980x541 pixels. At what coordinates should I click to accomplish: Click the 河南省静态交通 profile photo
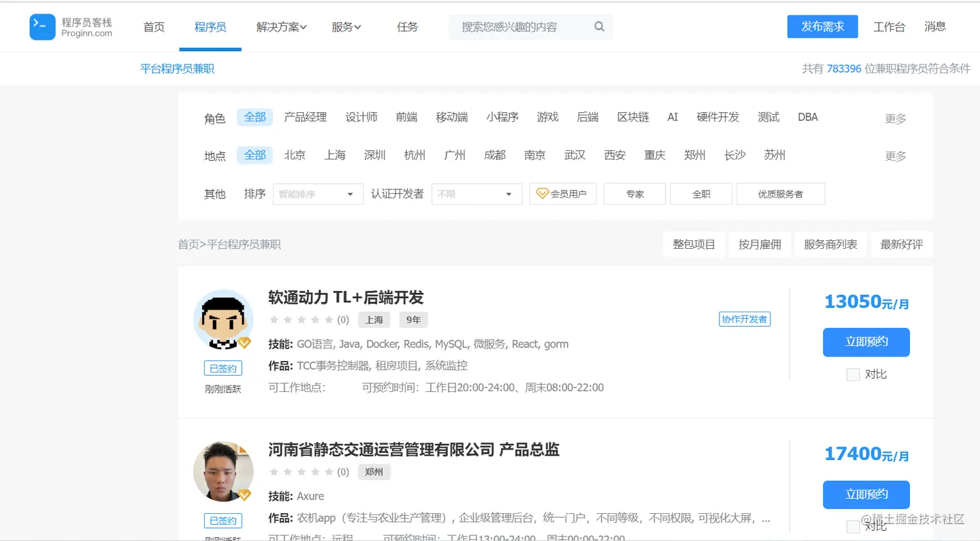(223, 472)
